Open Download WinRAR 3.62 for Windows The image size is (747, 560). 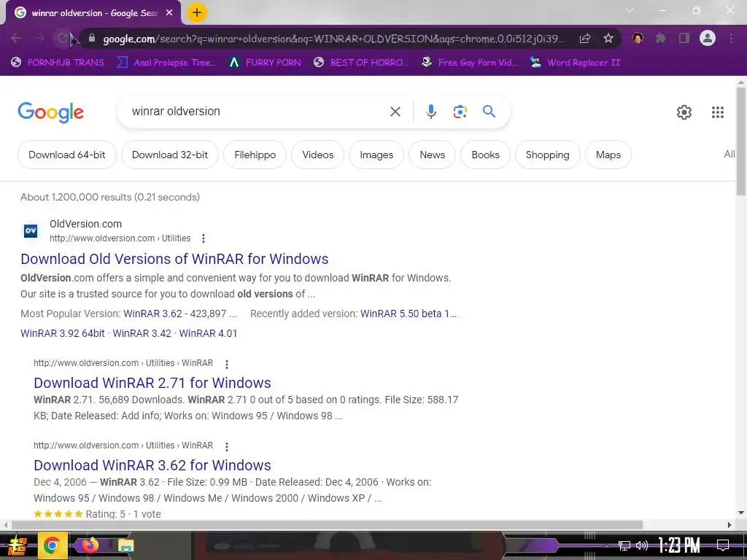(152, 465)
